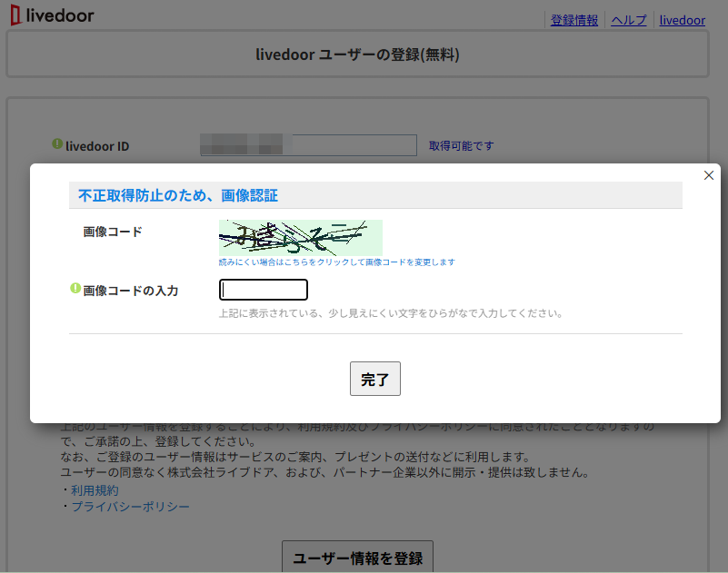Screen dimensions: 728x573
Task: Click the 画像コード label
Action: (113, 232)
